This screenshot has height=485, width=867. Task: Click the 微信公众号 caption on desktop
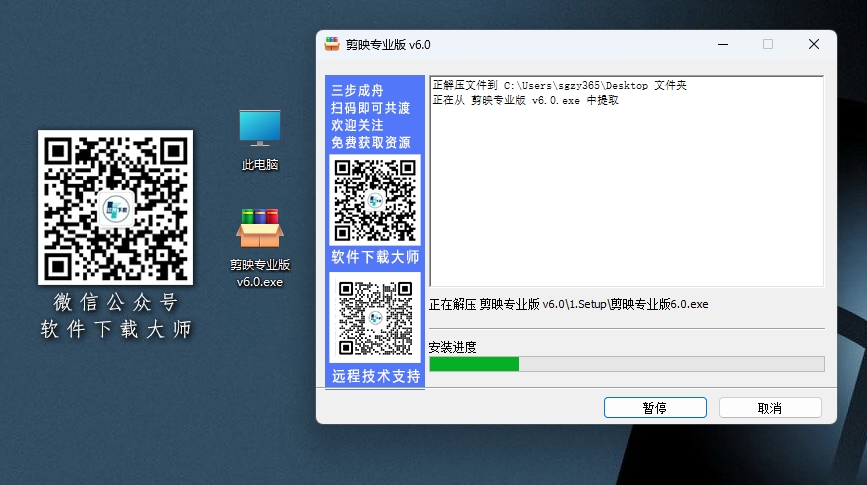coord(116,302)
